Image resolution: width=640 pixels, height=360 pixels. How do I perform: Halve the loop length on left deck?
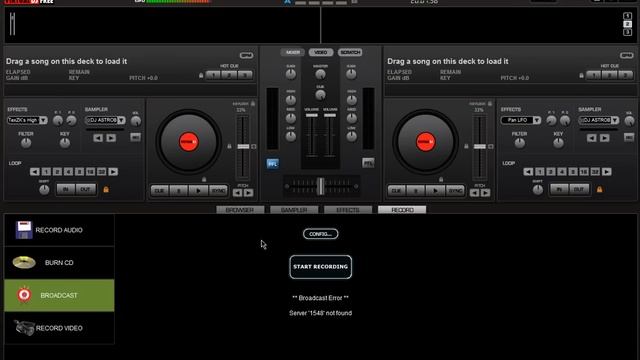pos(35,172)
